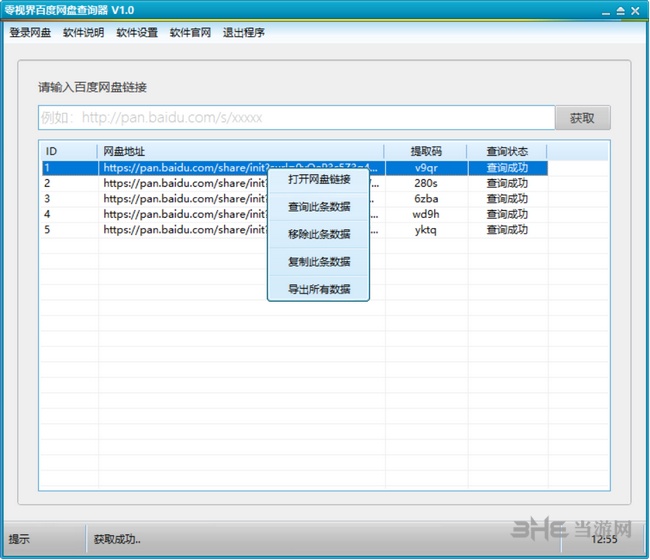Click the 查询状态 column header
Viewport: 650px width, 560px height.
coord(506,151)
